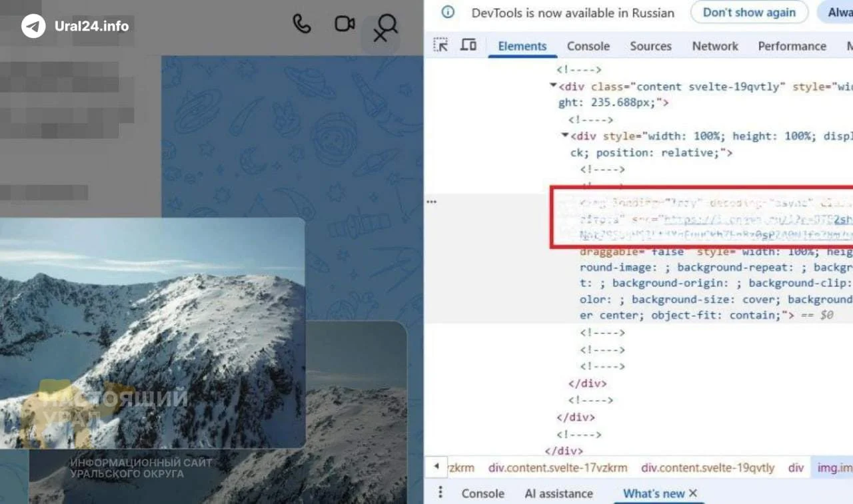Click the info icon in DevTools notice
The image size is (853, 504).
(448, 12)
